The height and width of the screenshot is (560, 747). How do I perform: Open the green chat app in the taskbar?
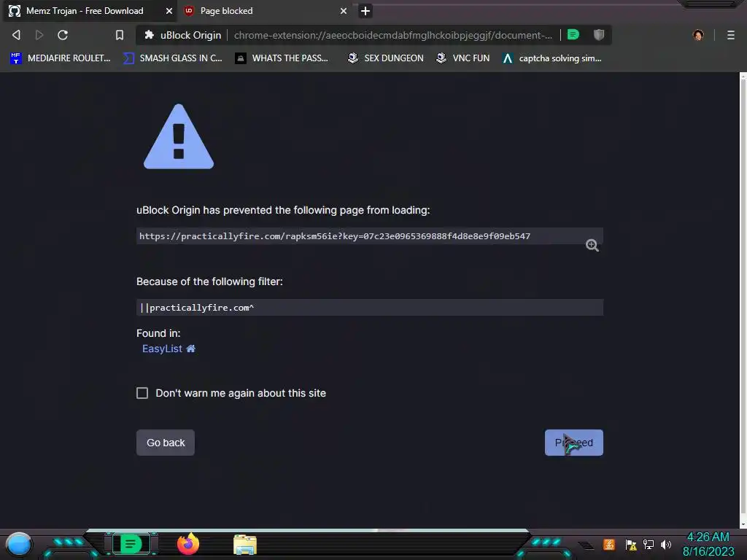click(x=131, y=544)
